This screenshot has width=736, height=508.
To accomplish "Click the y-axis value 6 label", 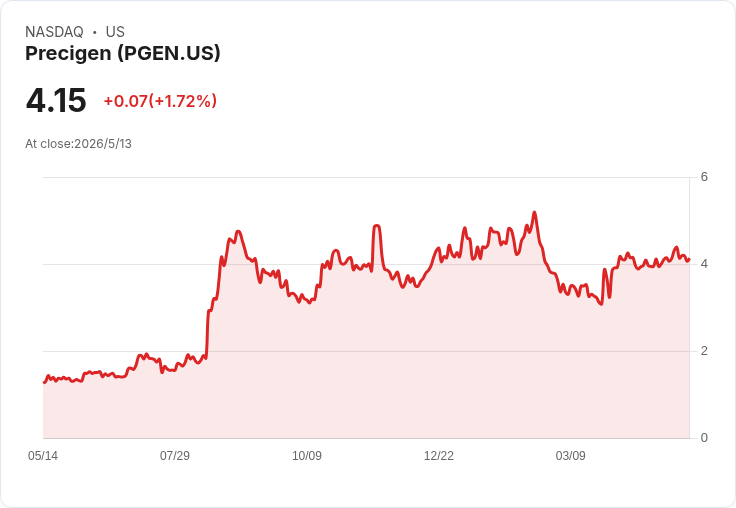I will coord(704,177).
